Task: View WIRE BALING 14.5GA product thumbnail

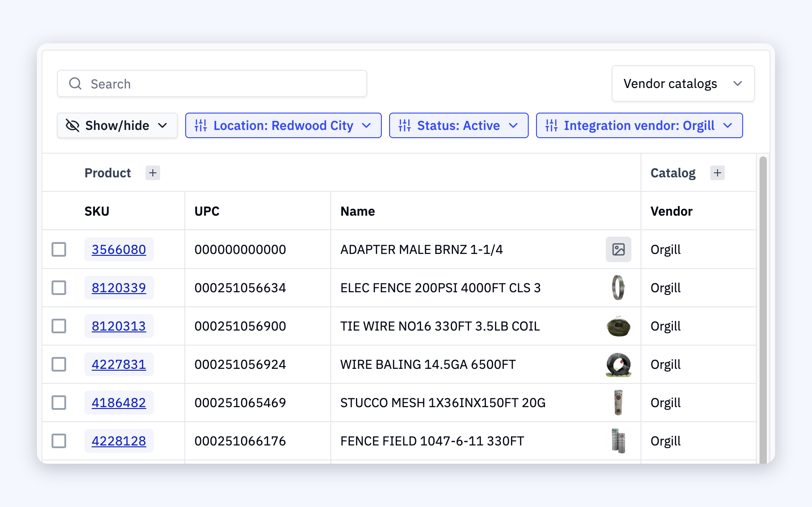Action: point(619,364)
